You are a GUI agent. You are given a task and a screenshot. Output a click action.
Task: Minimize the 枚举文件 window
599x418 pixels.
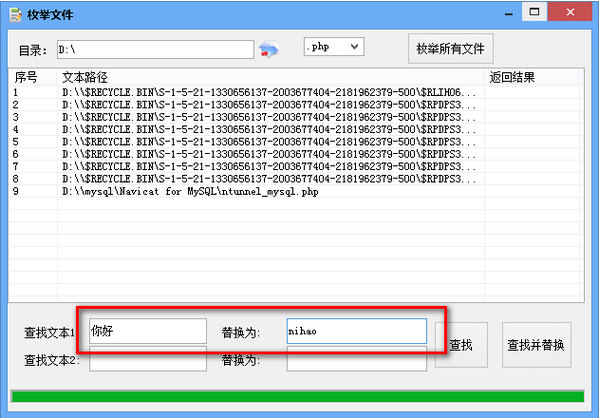[509, 12]
